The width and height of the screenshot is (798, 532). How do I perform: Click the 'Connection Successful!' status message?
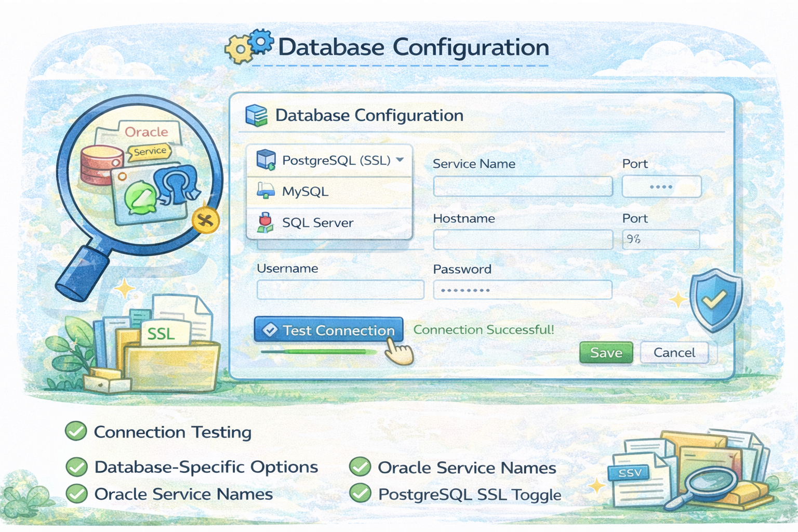(x=484, y=330)
